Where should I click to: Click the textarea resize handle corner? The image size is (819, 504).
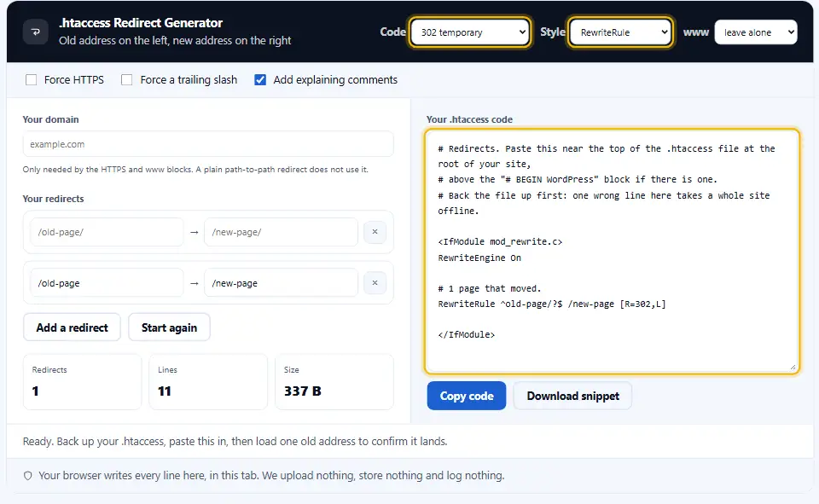(x=793, y=368)
